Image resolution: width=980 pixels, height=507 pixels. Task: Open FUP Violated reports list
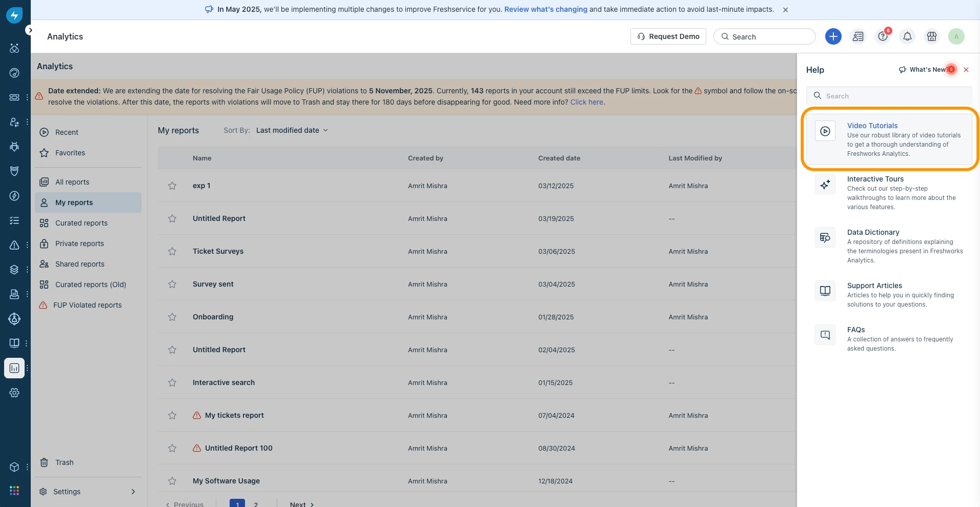[x=88, y=305]
